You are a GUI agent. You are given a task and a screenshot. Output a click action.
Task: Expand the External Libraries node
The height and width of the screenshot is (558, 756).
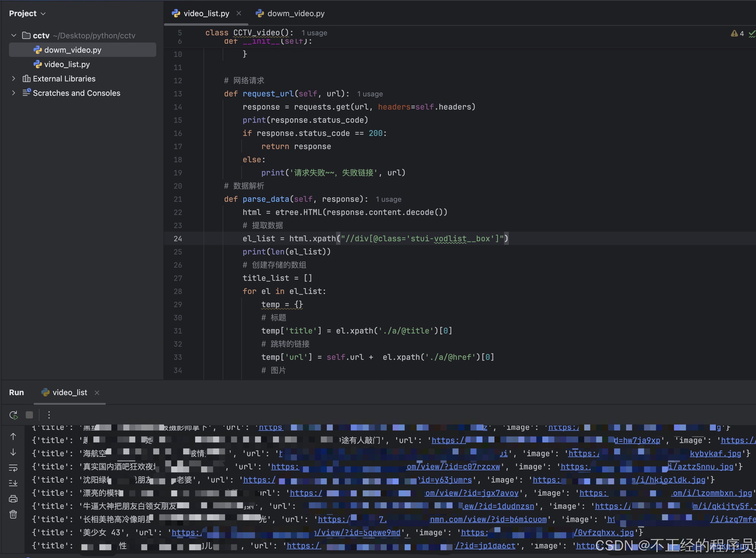[x=14, y=78]
